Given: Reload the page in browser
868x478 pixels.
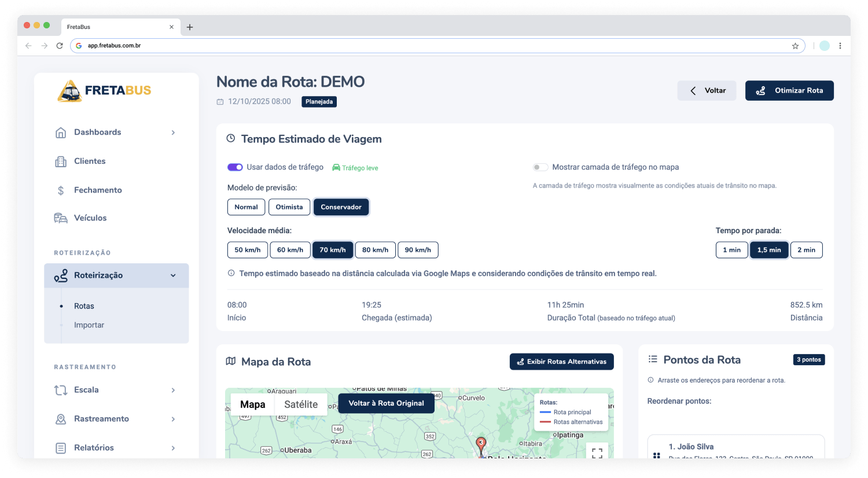Looking at the screenshot, I should click(x=60, y=46).
